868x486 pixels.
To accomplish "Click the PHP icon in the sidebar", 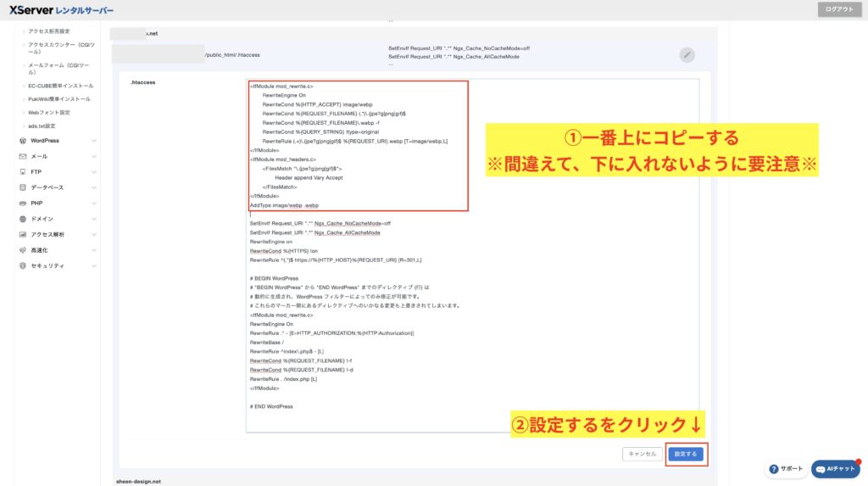I will pyautogui.click(x=22, y=204).
